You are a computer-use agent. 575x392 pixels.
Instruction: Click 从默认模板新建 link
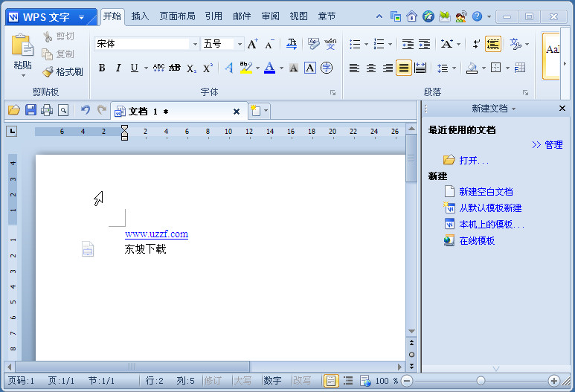pos(491,208)
